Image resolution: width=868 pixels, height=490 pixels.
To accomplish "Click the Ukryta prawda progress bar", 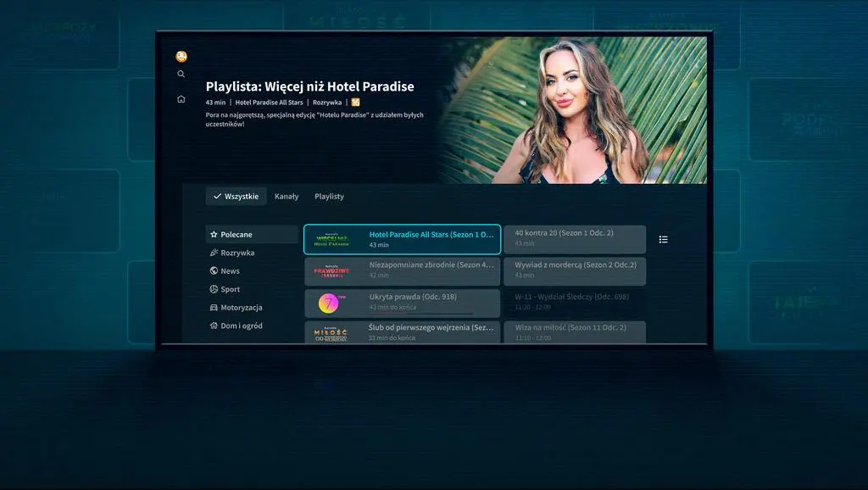I will [x=420, y=314].
